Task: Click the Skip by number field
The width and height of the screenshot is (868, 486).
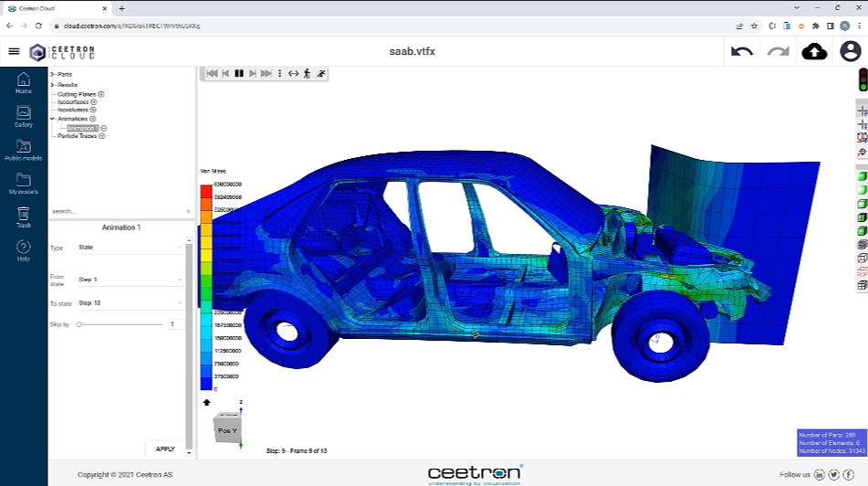Action: pyautogui.click(x=176, y=324)
